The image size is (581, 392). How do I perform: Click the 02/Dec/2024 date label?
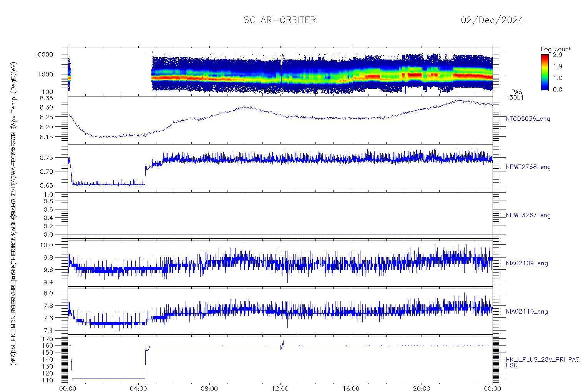(492, 20)
